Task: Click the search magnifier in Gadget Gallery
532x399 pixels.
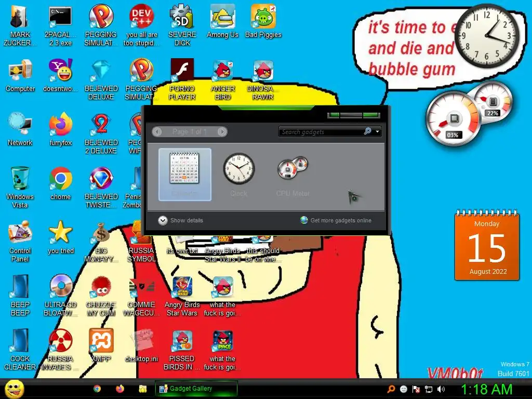Action: click(367, 131)
